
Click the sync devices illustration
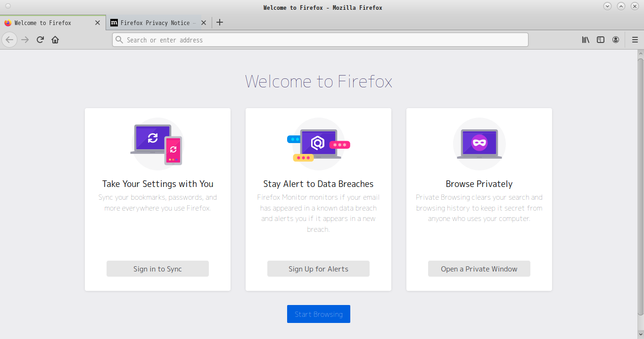coord(157,144)
